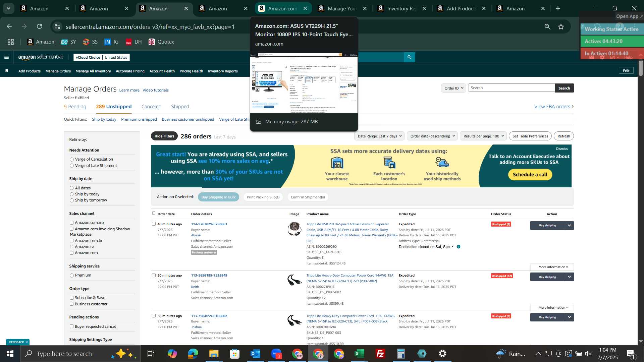644x362 pixels.
Task: Expand Buy shipping arrow for Joshua's order
Action: pos(569,317)
